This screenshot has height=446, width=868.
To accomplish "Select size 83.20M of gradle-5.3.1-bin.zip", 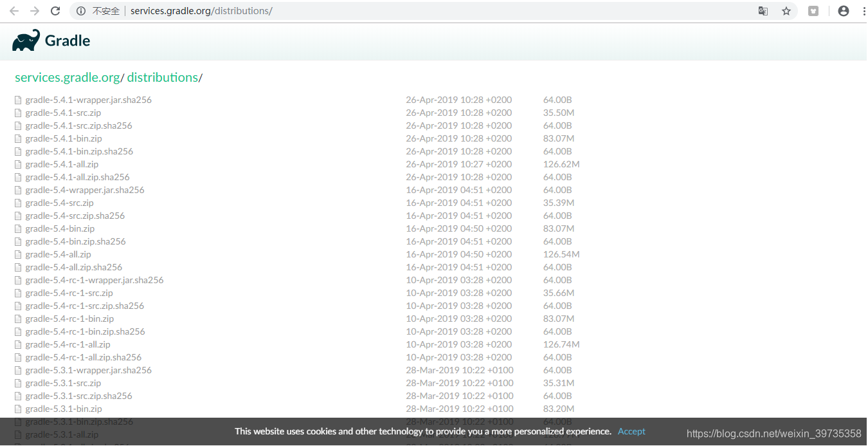I will pyautogui.click(x=559, y=409).
